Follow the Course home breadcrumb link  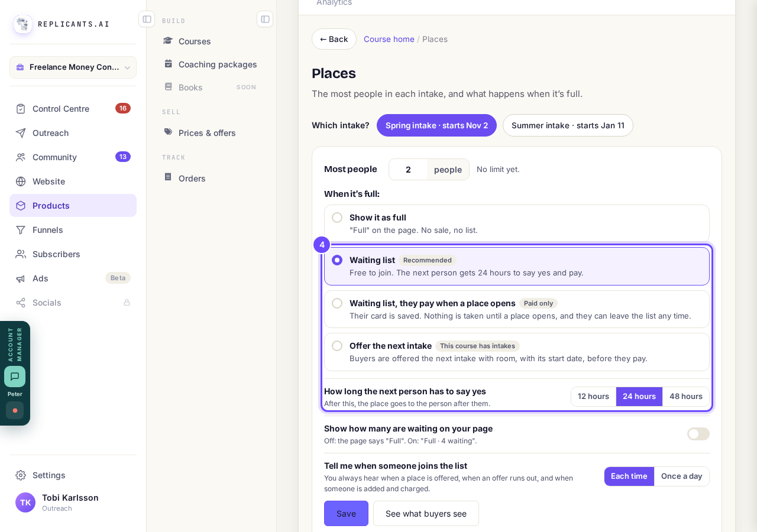389,39
